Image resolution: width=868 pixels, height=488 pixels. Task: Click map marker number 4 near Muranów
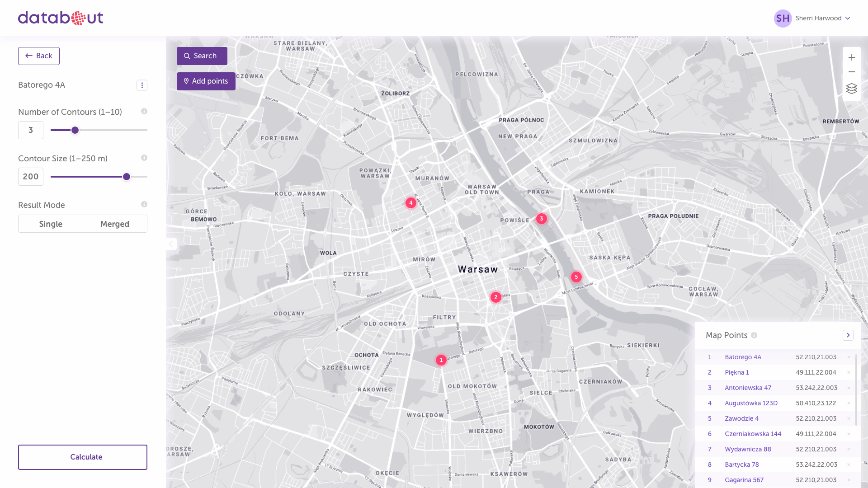410,202
